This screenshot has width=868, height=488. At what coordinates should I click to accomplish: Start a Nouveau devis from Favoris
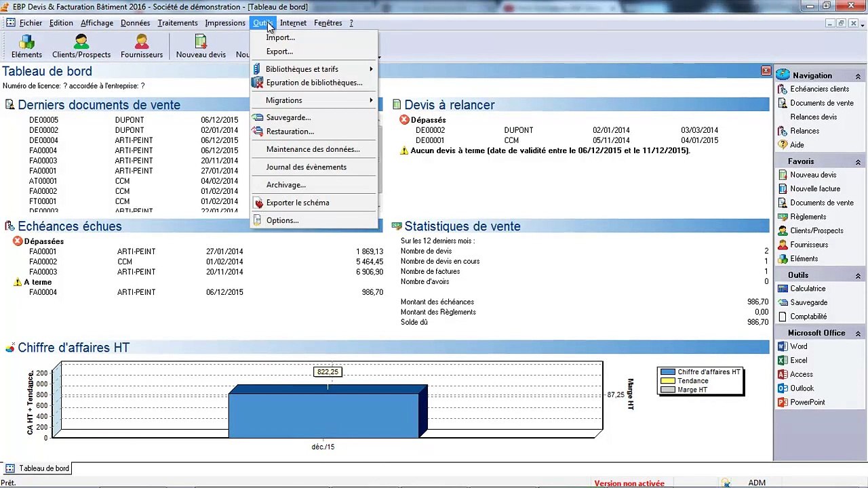click(807, 175)
